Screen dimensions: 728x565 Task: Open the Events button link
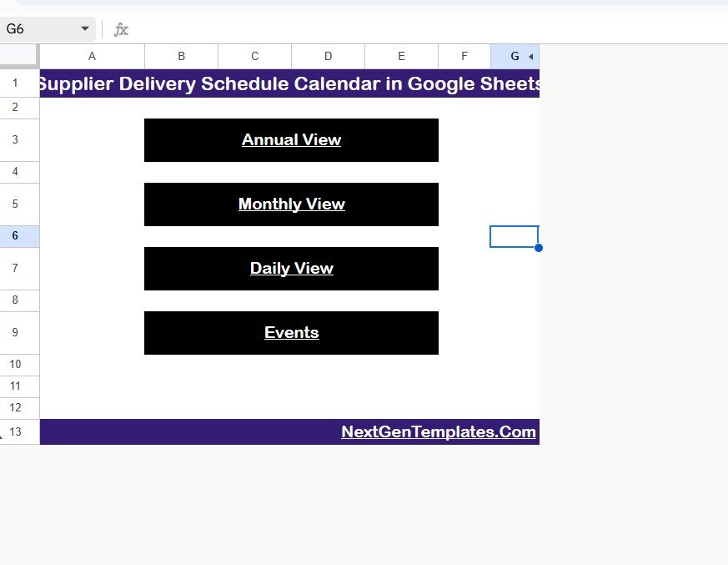[x=291, y=333]
